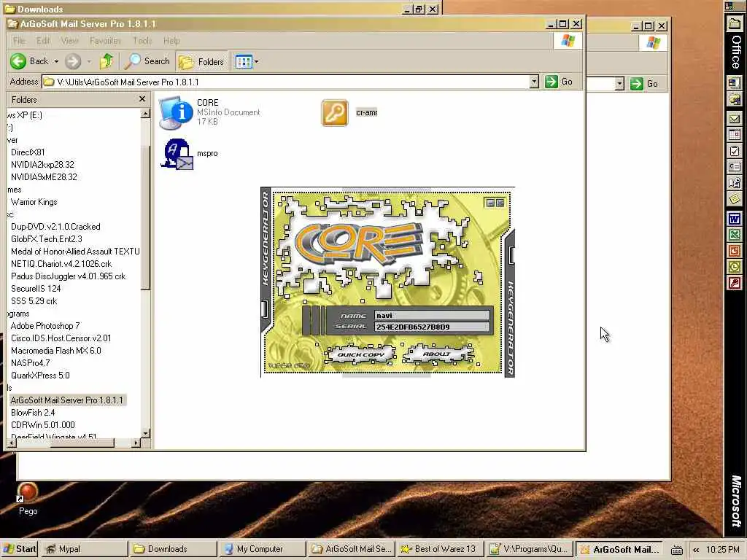Select Warrior Kings folder

coord(34,202)
